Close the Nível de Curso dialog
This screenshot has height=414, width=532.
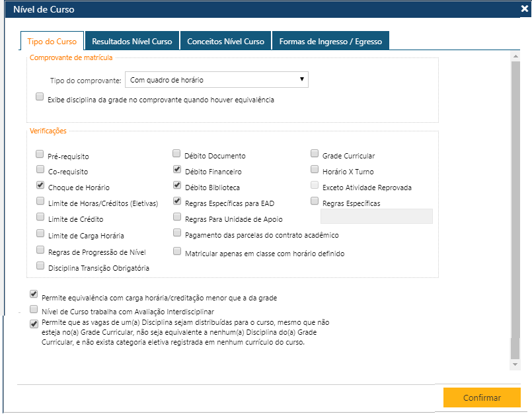click(x=524, y=9)
